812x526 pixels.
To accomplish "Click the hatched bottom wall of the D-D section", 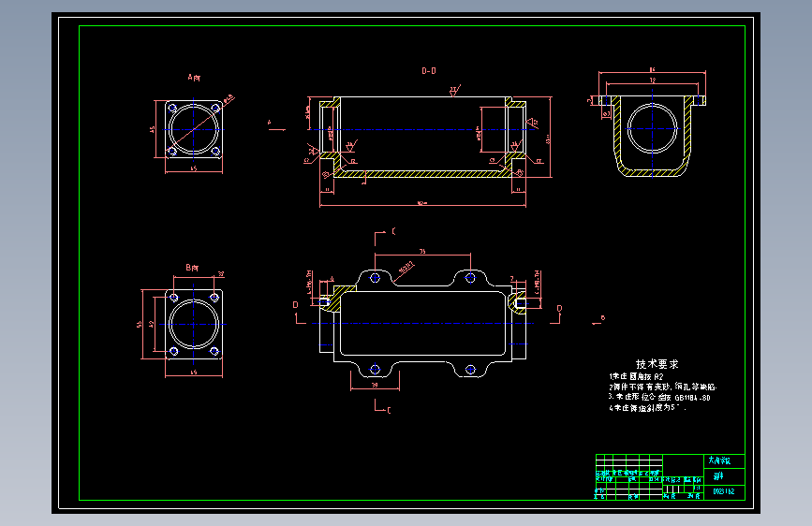I will pyautogui.click(x=422, y=174).
